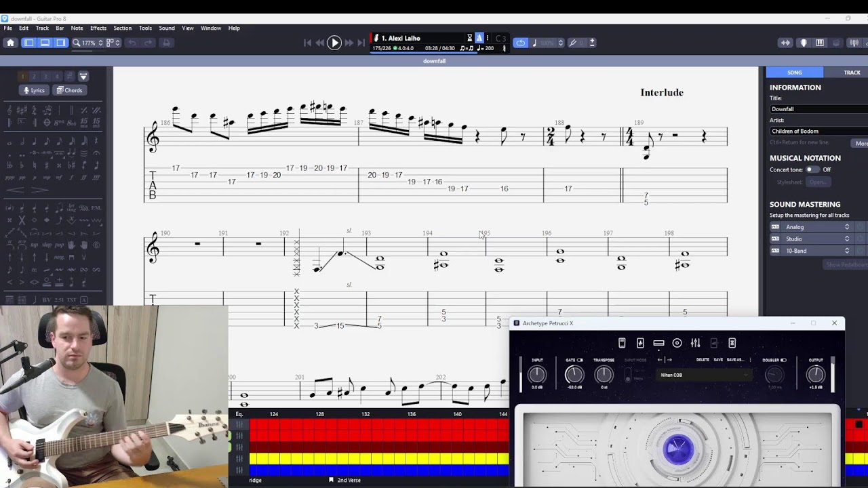Open the zoom level 177% dropdown
The height and width of the screenshot is (488, 868).
[x=88, y=43]
